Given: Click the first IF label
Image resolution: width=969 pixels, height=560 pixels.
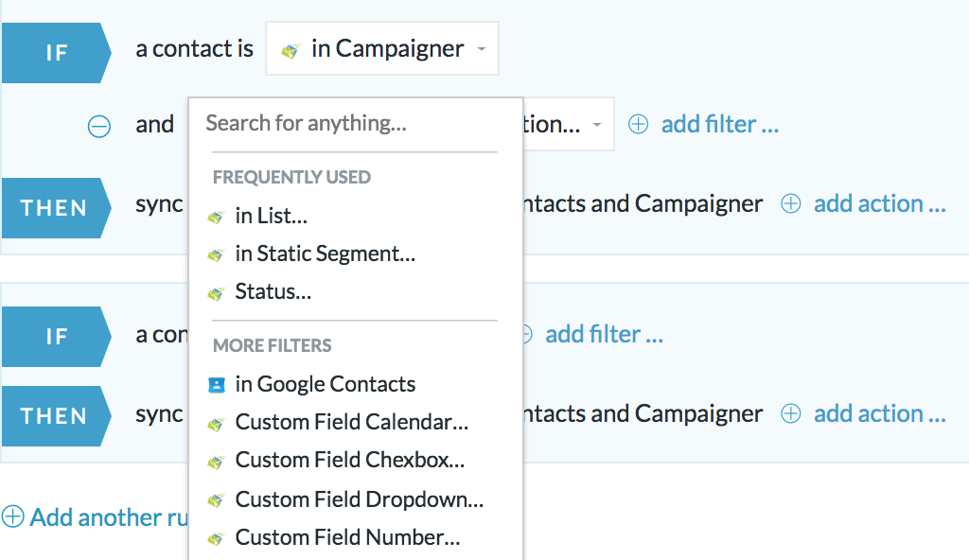Looking at the screenshot, I should point(56,53).
